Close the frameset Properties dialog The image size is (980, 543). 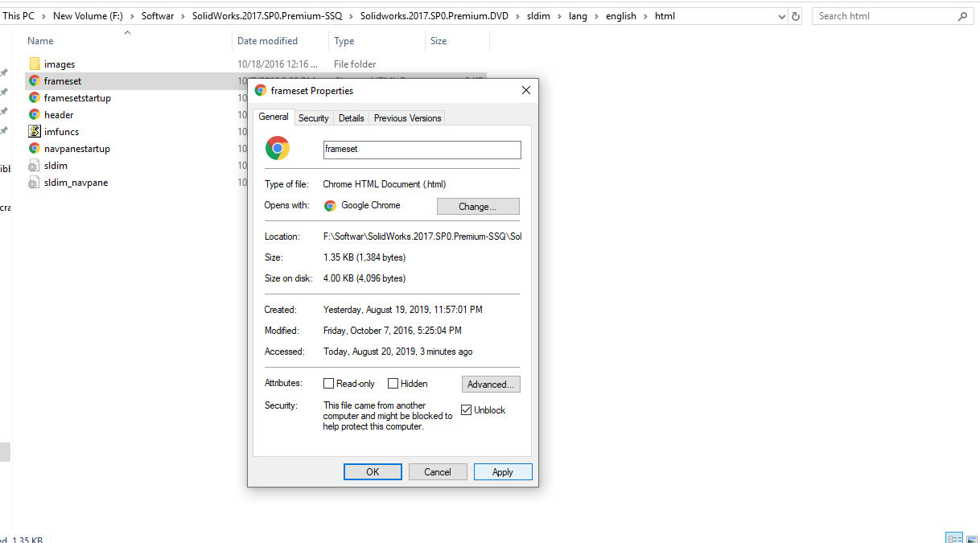pos(526,91)
